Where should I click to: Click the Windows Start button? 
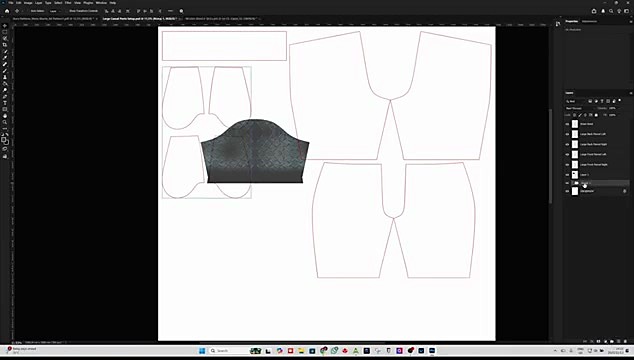202,351
